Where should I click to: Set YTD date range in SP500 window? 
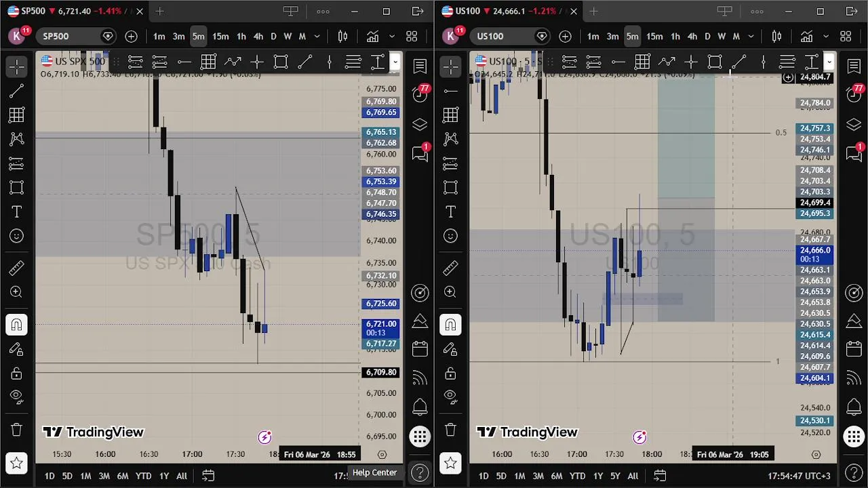pos(143,476)
